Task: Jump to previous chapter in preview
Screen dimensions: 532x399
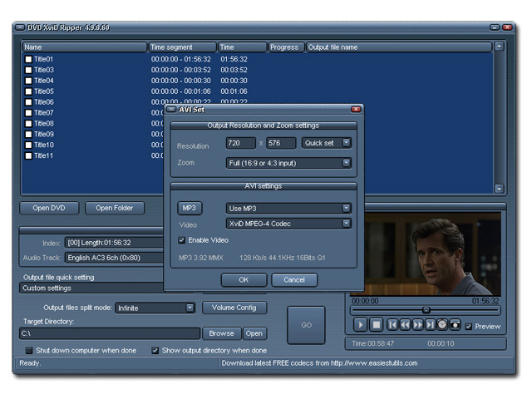Action: point(392,325)
